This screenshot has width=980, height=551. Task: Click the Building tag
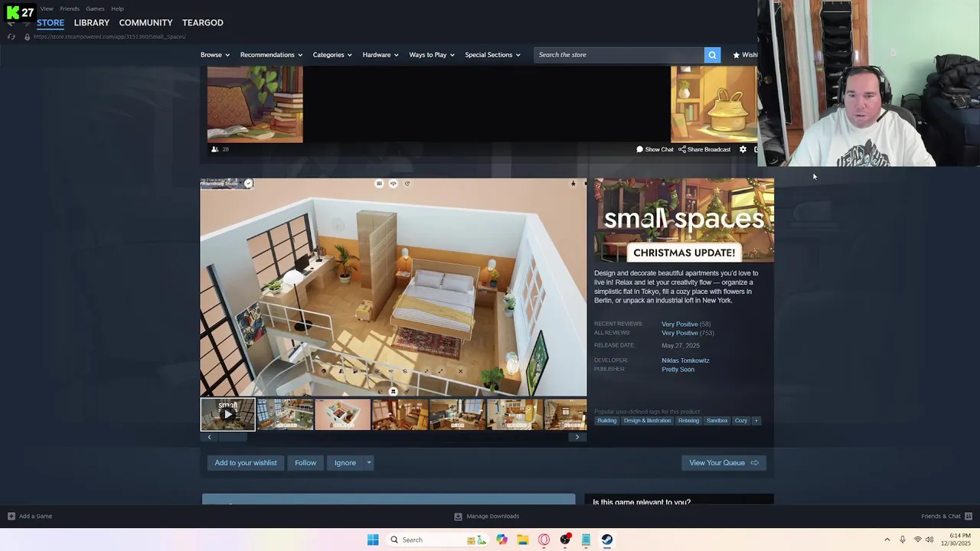point(606,420)
